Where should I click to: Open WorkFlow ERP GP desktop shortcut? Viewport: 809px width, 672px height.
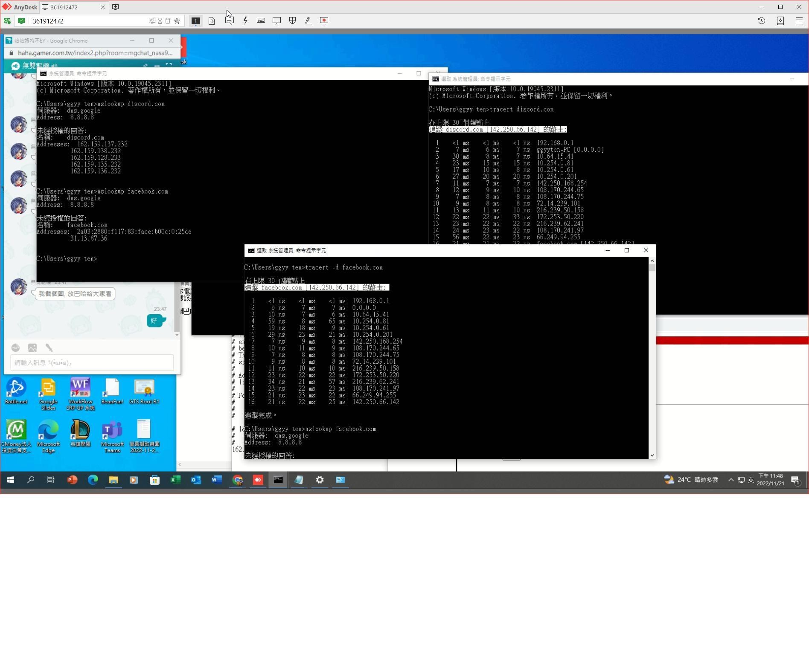point(80,394)
